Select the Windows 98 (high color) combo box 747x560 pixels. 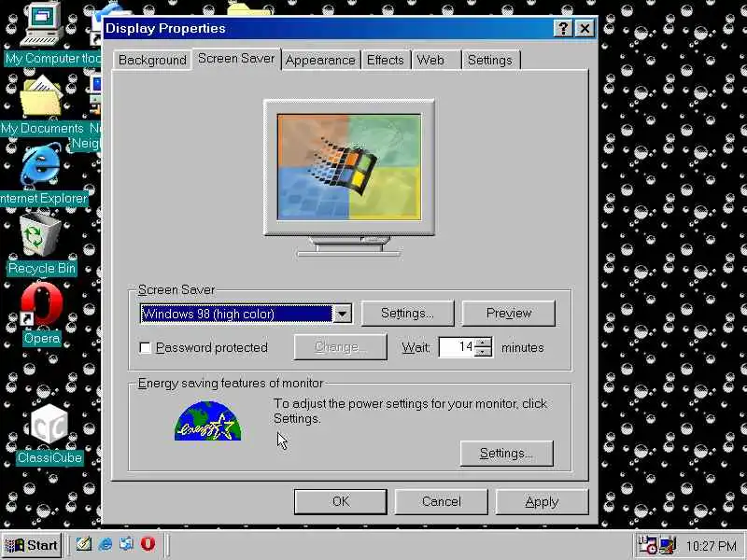pyautogui.click(x=246, y=314)
